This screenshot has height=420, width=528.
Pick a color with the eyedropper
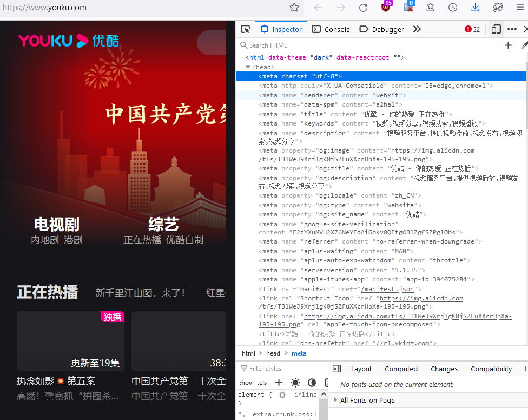pyautogui.click(x=524, y=45)
